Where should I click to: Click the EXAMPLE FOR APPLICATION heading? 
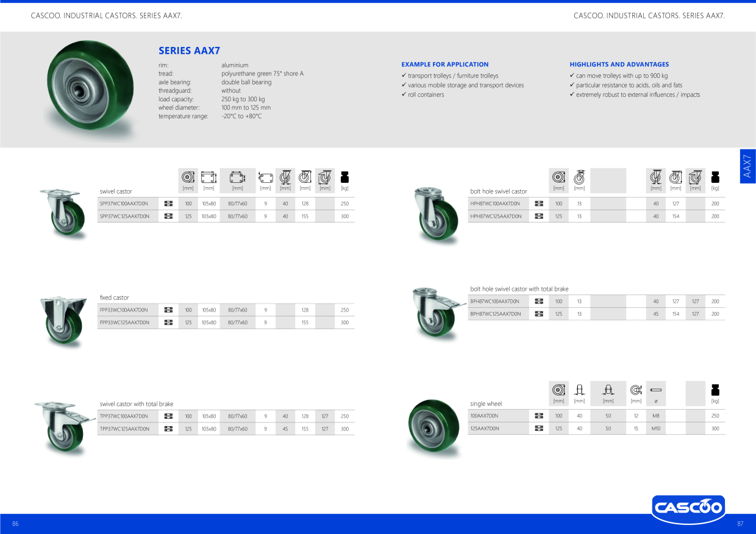(x=445, y=64)
